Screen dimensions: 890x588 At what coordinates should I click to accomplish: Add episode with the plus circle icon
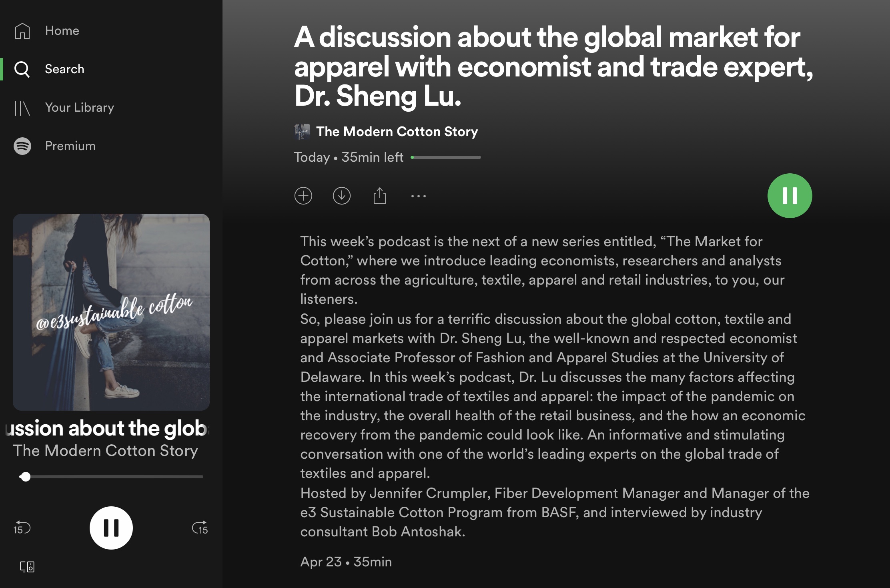click(303, 196)
